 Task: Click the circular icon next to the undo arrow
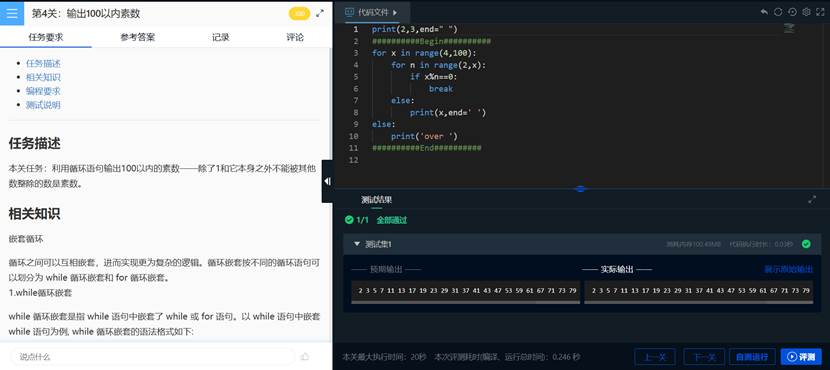(778, 12)
